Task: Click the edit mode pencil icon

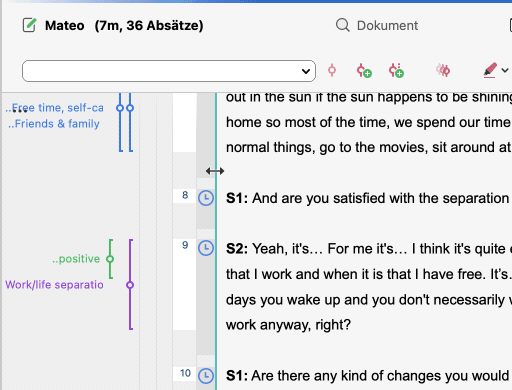Action: tap(29, 25)
